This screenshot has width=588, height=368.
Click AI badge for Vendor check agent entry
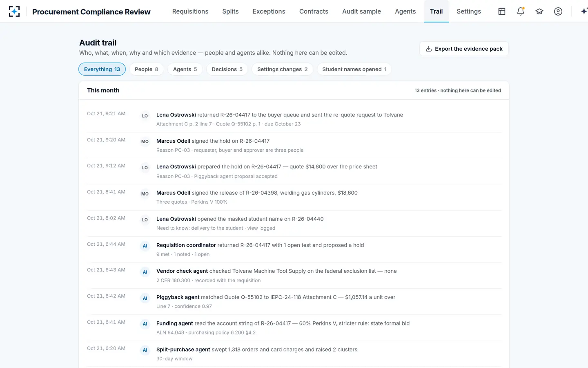point(145,272)
